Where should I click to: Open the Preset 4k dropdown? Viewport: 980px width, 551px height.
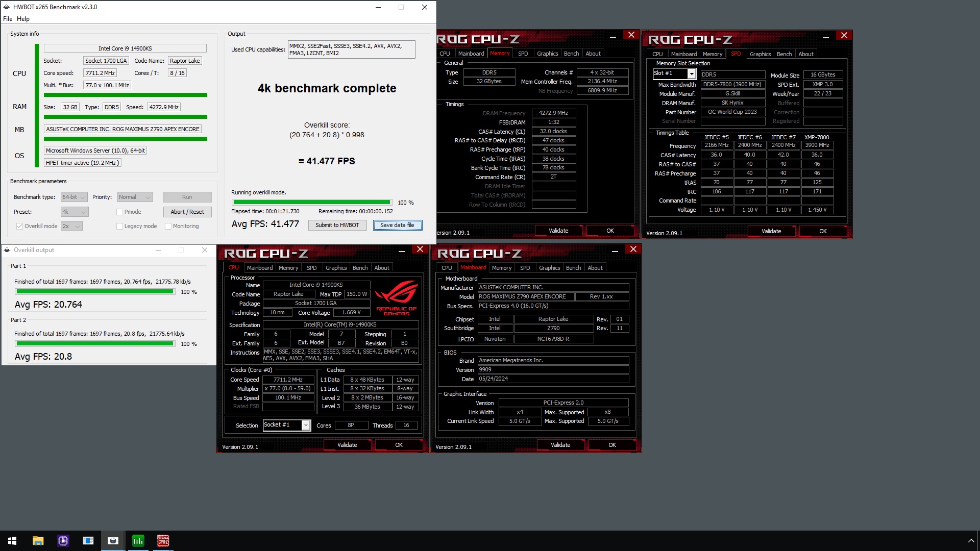pos(75,212)
